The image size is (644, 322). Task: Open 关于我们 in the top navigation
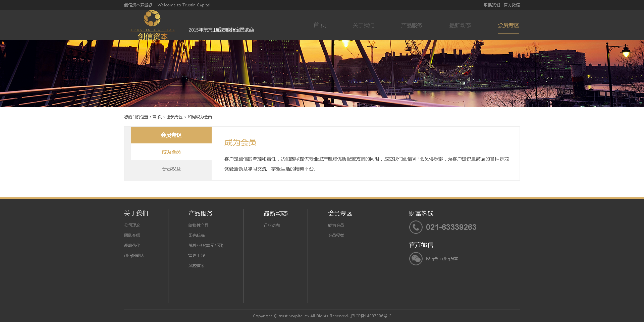[363, 25]
